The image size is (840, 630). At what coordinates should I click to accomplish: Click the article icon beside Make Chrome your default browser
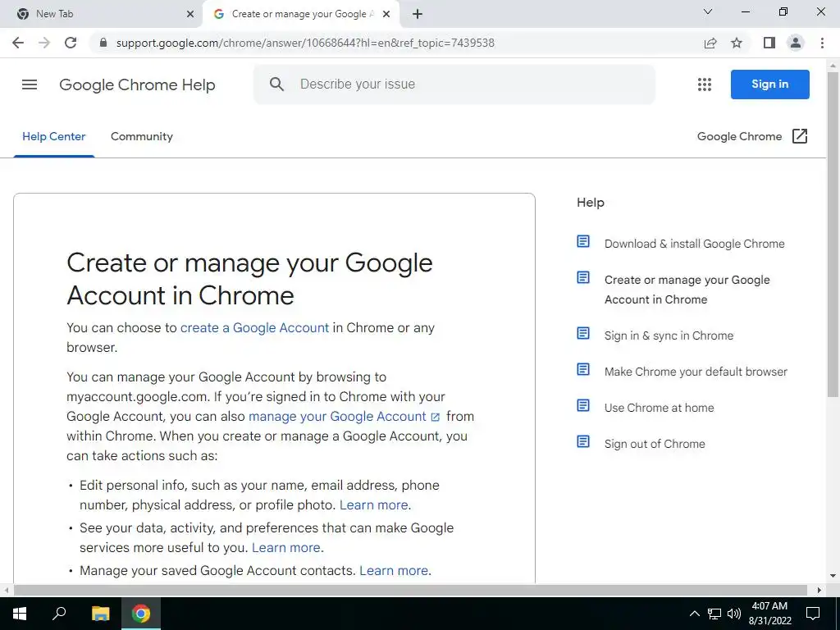(x=583, y=369)
